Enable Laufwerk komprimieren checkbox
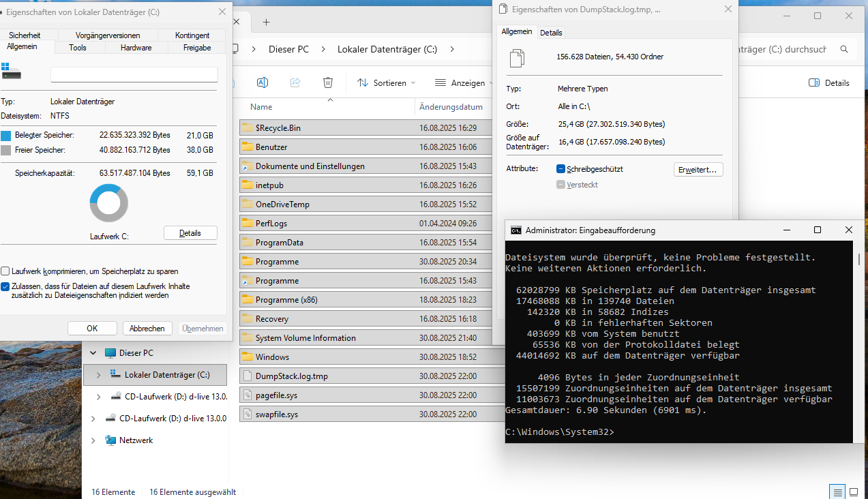 (5, 271)
